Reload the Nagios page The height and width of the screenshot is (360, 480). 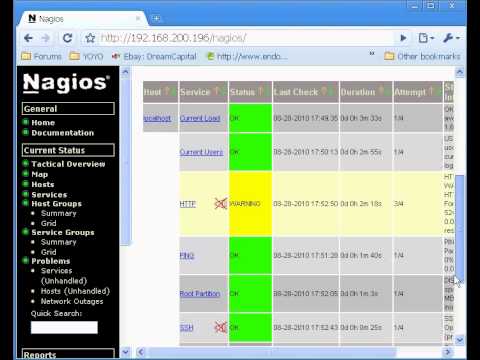68,38
